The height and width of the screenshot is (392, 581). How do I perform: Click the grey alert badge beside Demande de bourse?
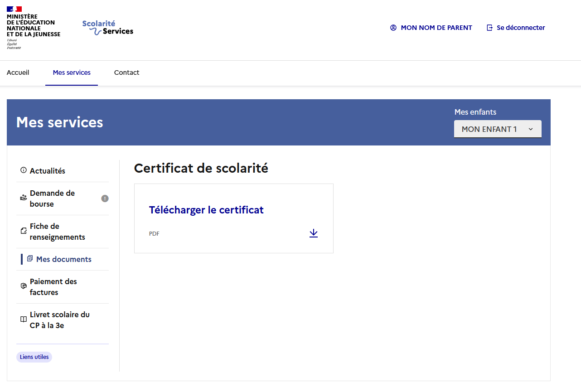[105, 198]
